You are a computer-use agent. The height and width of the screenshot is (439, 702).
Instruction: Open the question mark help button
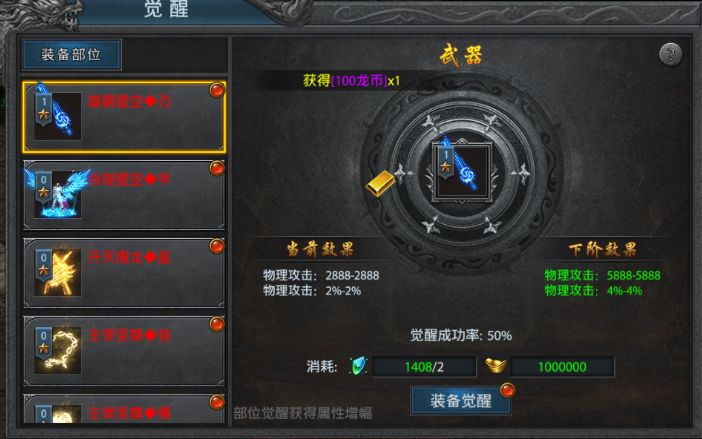[x=671, y=55]
